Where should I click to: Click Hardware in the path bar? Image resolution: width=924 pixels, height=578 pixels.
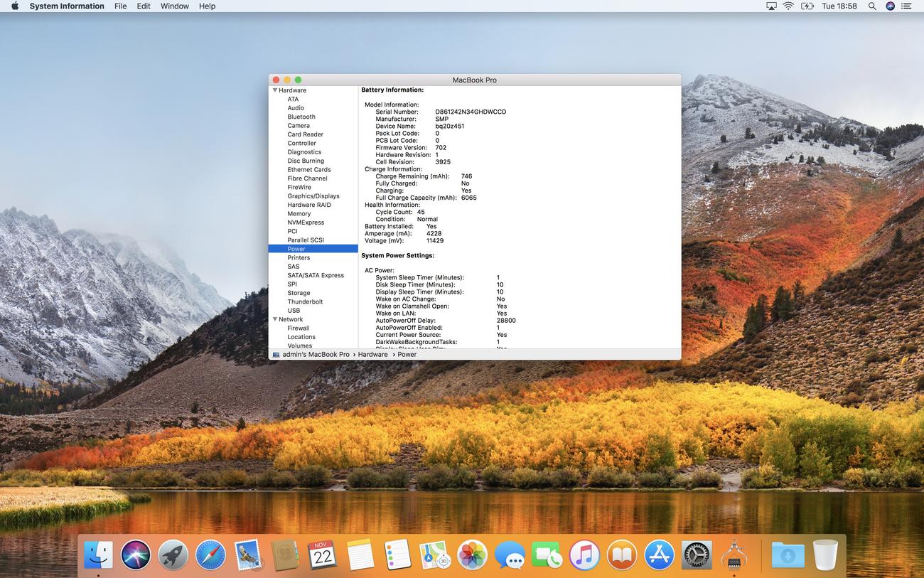(x=372, y=354)
